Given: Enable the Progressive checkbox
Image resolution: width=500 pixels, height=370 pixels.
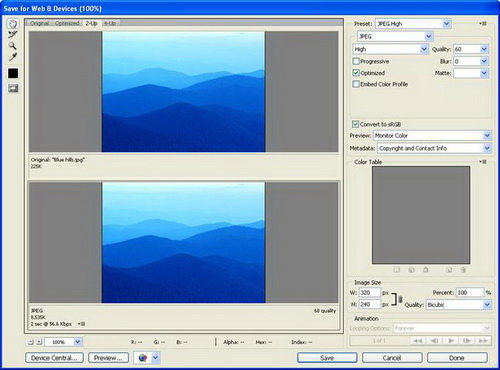Looking at the screenshot, I should tap(356, 61).
